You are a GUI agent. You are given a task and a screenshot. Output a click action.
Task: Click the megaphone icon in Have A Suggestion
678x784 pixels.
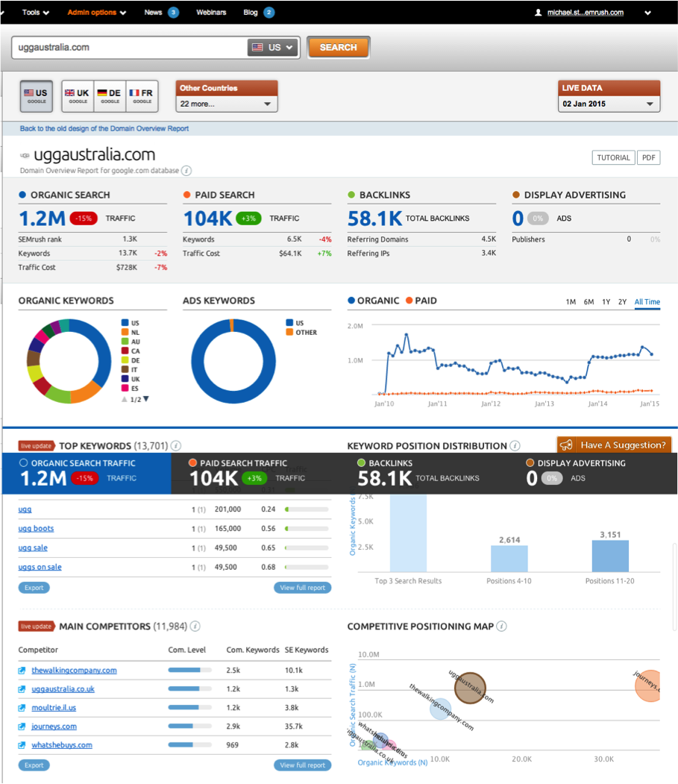tap(566, 445)
